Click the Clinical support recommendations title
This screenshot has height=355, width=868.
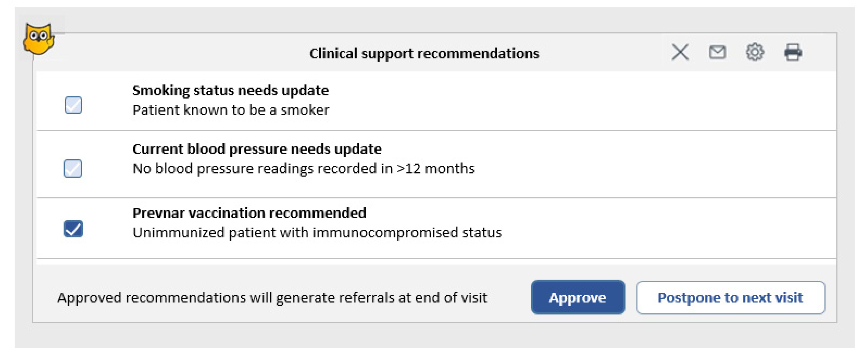[424, 53]
